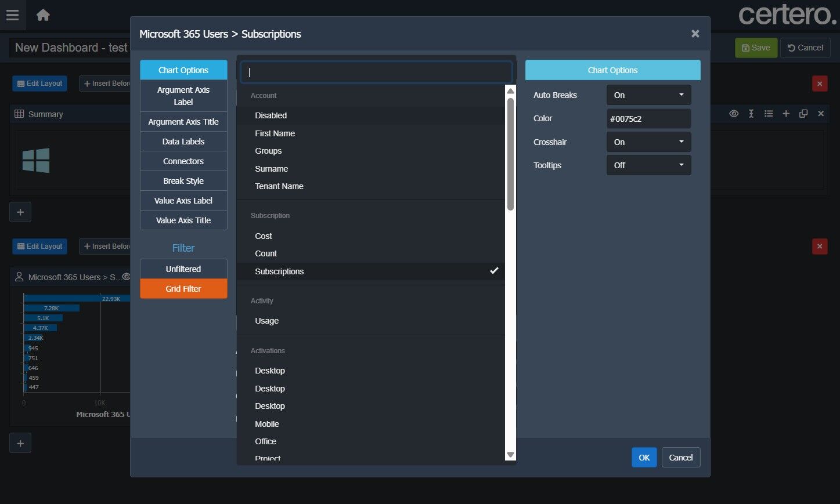Choose the Unfiltered filter option
The image size is (840, 504).
pyautogui.click(x=183, y=269)
